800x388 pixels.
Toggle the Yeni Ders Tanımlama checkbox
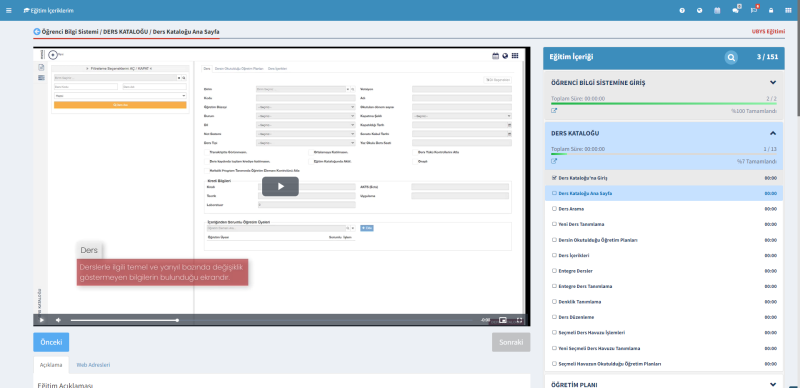pyautogui.click(x=555, y=224)
